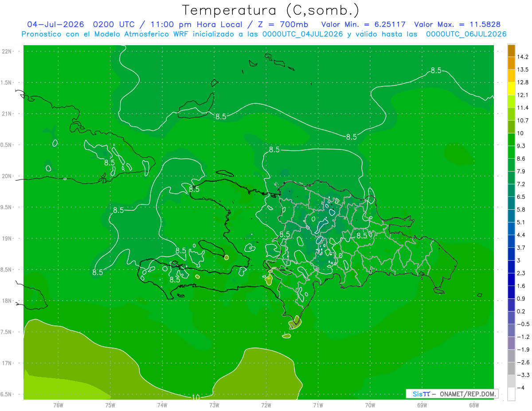Click the "9.3" legend value
The width and height of the screenshot is (532, 411).
tap(521, 146)
